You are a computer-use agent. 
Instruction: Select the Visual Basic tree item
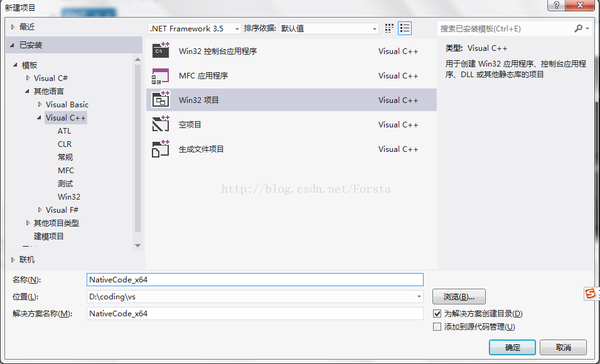pos(67,104)
